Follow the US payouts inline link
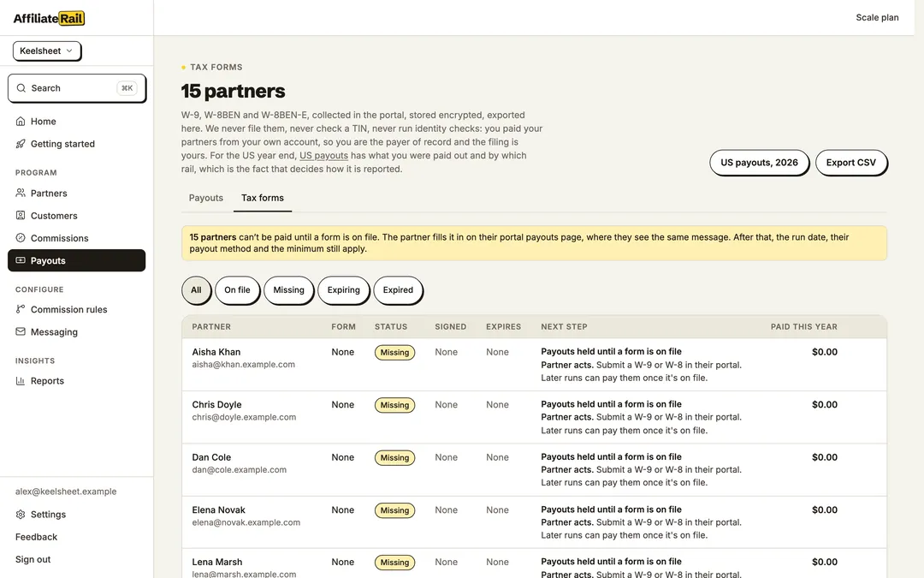This screenshot has width=924, height=578. pos(323,155)
